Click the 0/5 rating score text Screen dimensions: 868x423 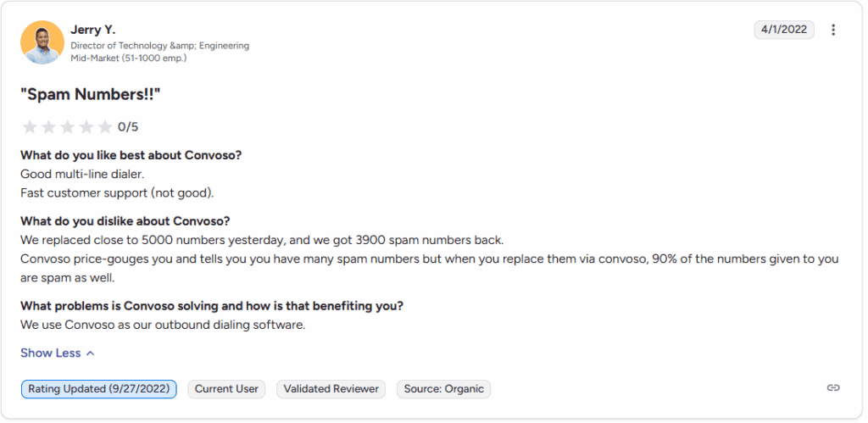tap(128, 127)
